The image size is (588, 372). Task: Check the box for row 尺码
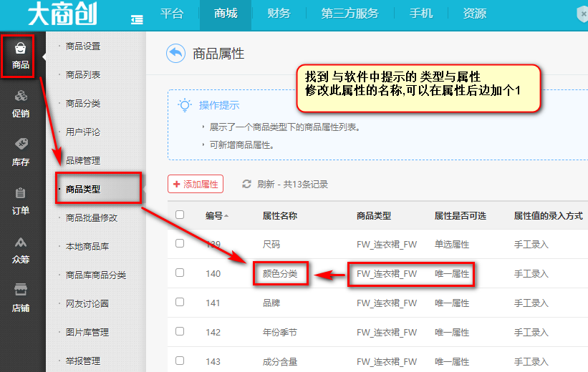(180, 243)
